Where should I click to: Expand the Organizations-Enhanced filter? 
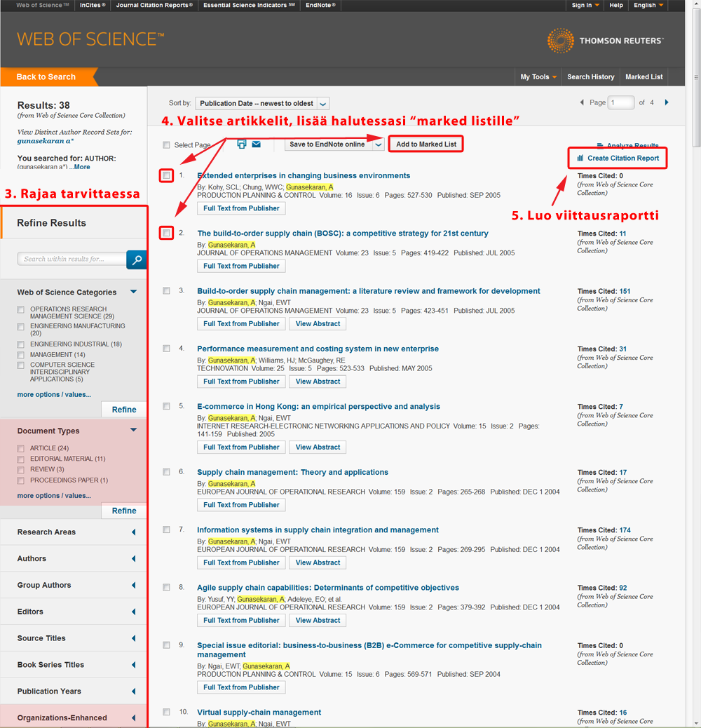click(134, 717)
